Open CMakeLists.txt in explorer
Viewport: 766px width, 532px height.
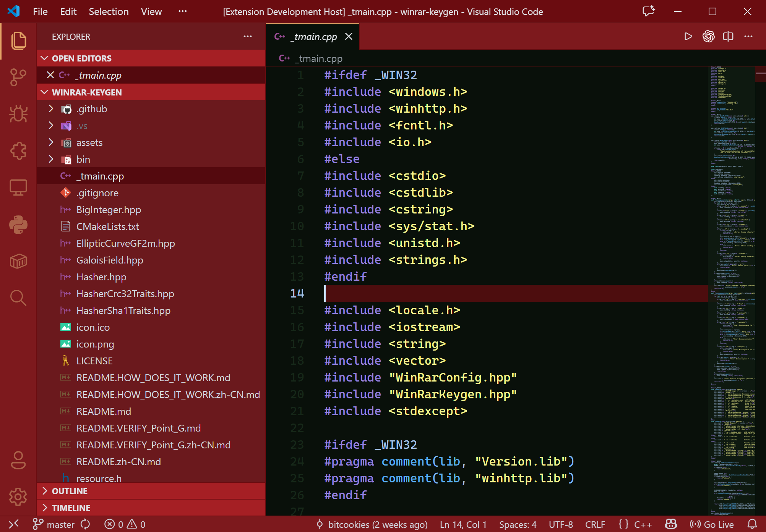(151, 226)
